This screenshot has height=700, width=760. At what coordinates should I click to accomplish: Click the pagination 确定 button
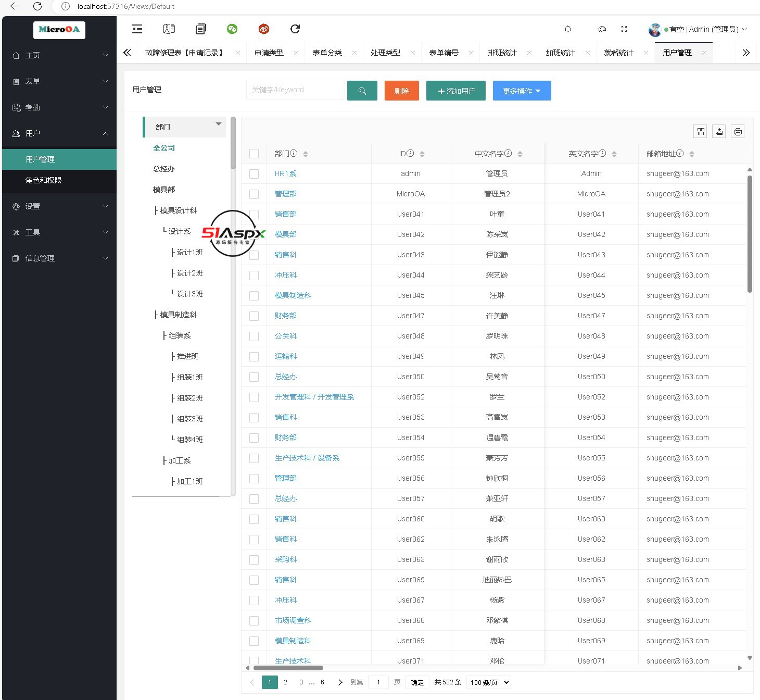[417, 682]
